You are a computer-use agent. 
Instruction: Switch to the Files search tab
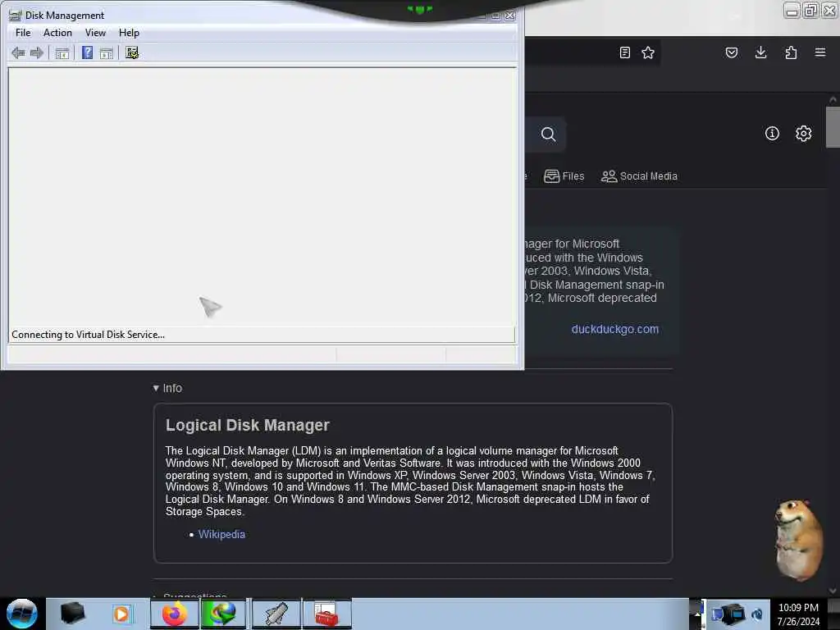pyautogui.click(x=564, y=176)
